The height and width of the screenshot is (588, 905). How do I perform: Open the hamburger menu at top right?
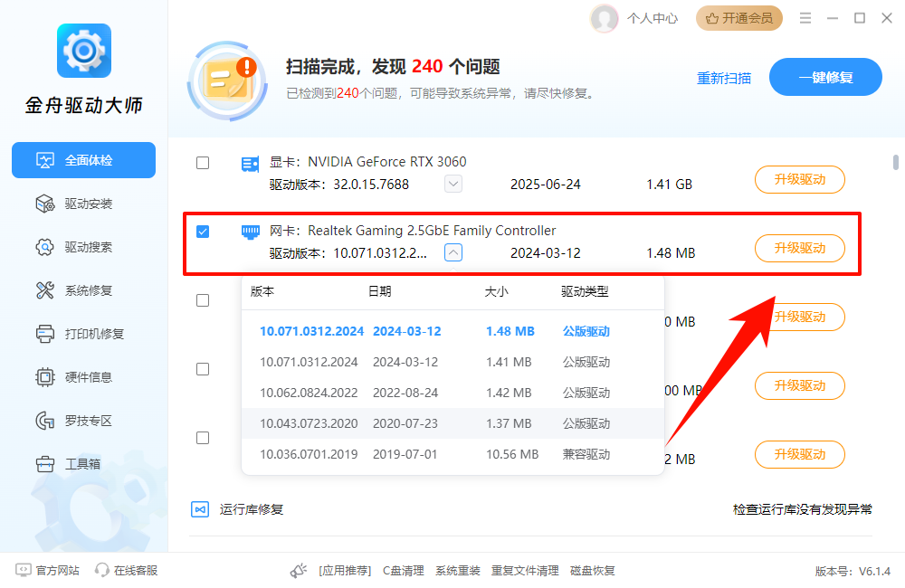(x=805, y=16)
